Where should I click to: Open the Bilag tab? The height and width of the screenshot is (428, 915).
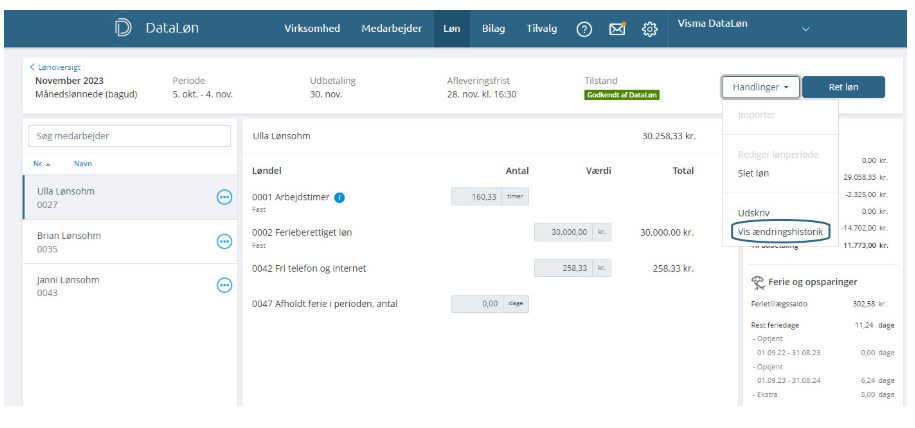coord(493,29)
